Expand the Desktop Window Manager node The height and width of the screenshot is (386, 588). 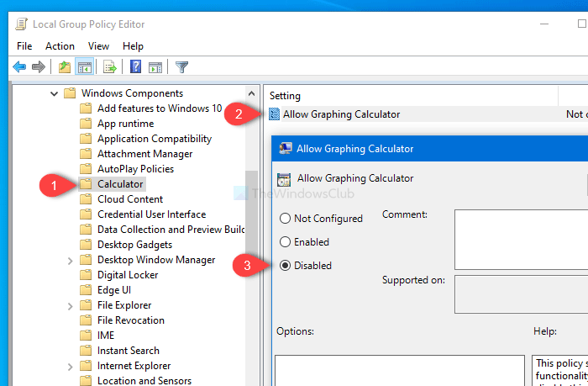pyautogui.click(x=70, y=260)
